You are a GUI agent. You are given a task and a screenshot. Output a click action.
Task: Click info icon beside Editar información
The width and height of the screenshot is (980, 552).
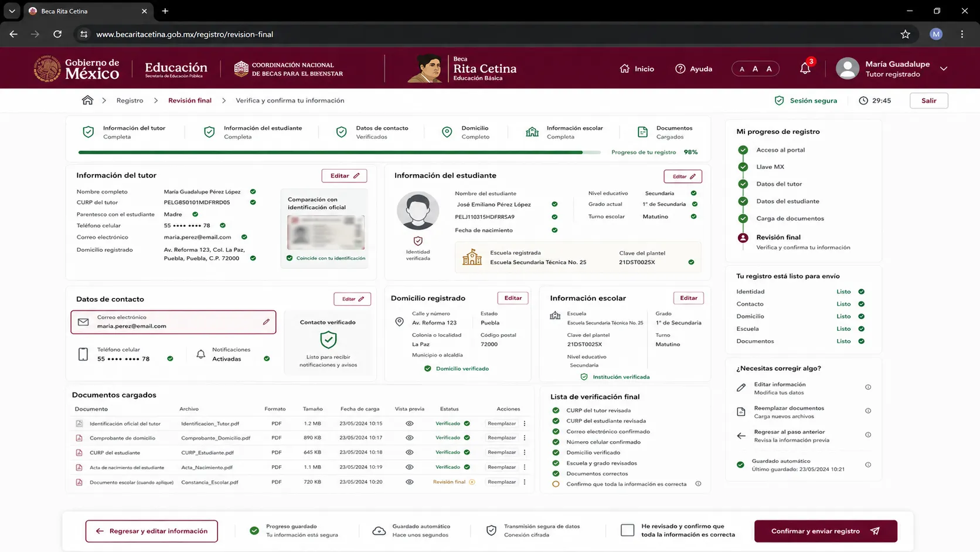point(868,387)
